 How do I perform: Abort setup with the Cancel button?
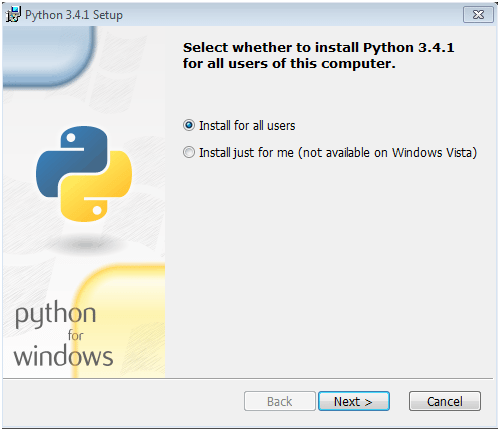(445, 401)
